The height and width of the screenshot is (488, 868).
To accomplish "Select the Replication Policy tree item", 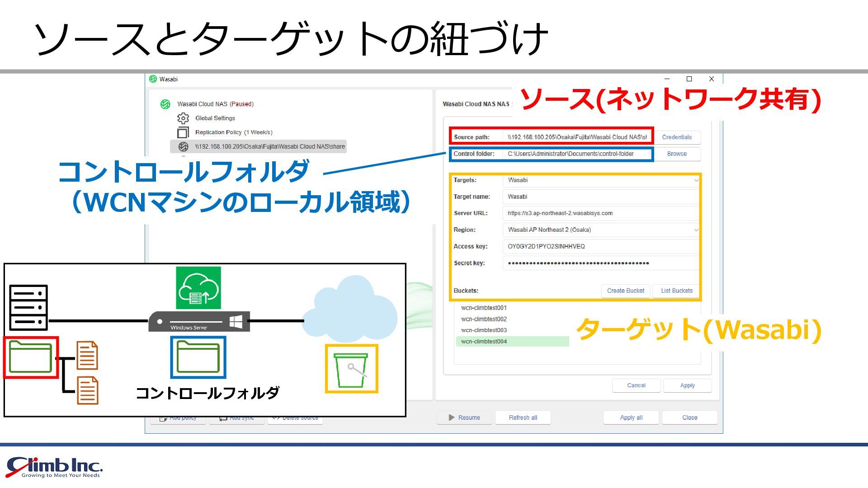I will 233,132.
